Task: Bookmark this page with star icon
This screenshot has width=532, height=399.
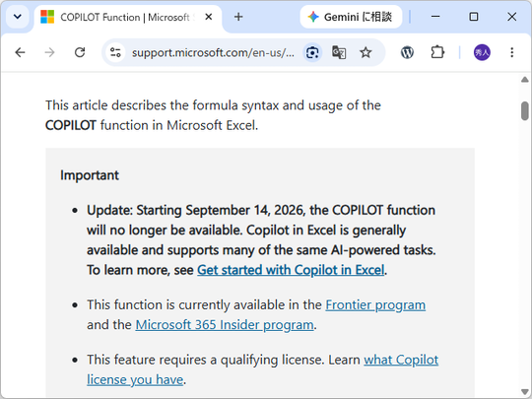Action: [366, 52]
